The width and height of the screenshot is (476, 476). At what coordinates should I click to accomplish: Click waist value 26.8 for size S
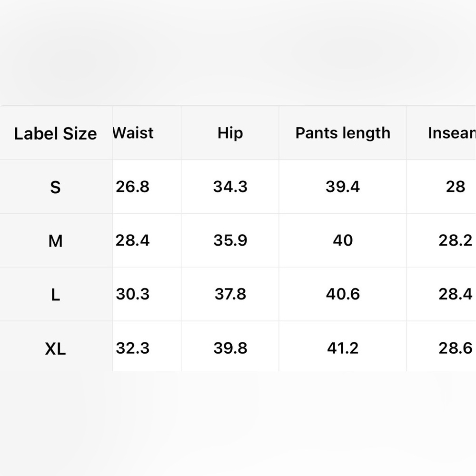click(x=133, y=187)
